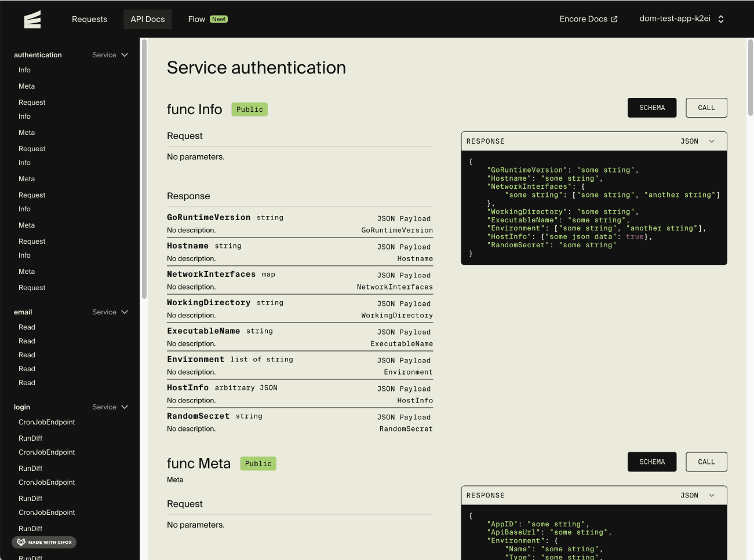Click the Environment field name in Response table
Image resolution: width=754 pixels, height=560 pixels.
(195, 360)
